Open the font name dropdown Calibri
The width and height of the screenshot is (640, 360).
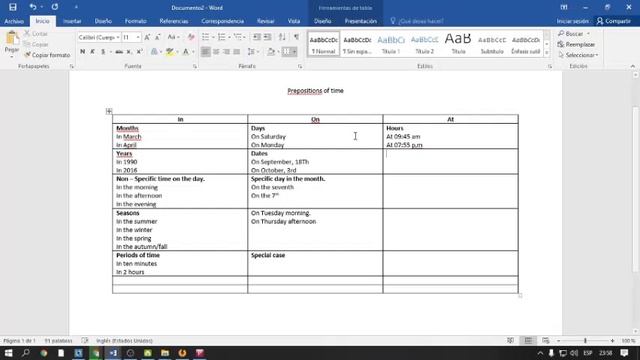click(118, 38)
